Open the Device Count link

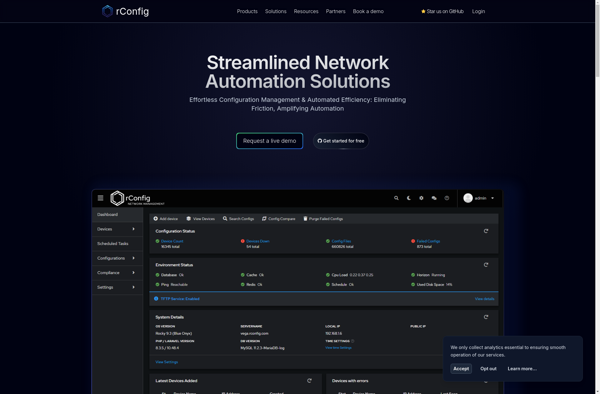[x=172, y=241]
